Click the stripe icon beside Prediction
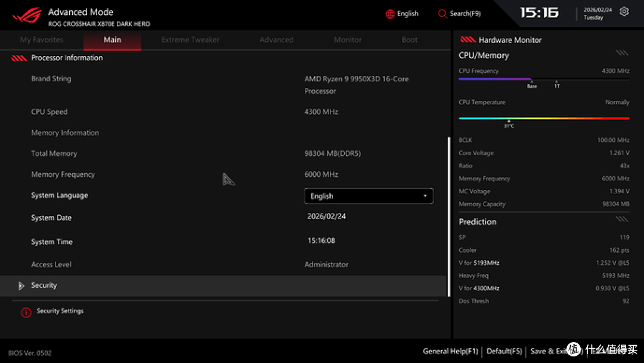This screenshot has height=363, width=644. point(621,219)
